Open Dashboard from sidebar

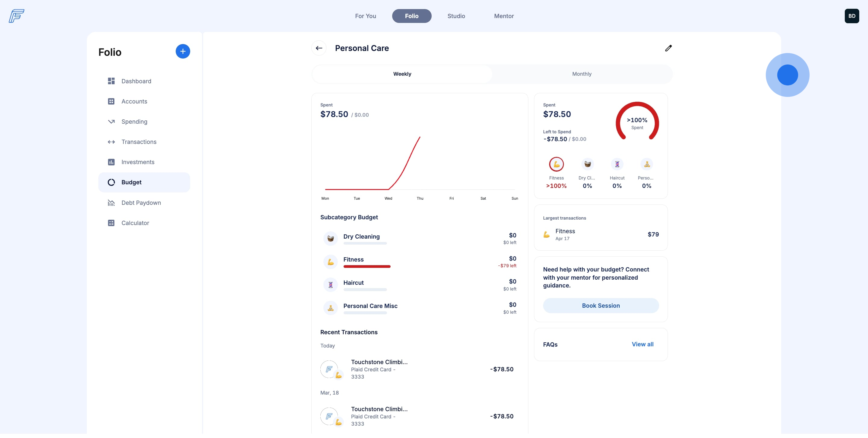tap(136, 81)
